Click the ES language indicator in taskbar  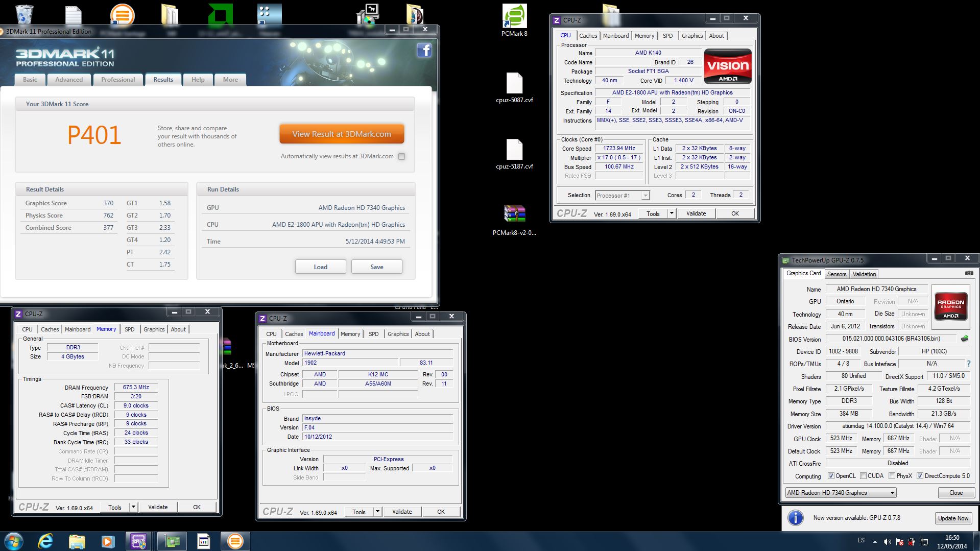(x=861, y=540)
